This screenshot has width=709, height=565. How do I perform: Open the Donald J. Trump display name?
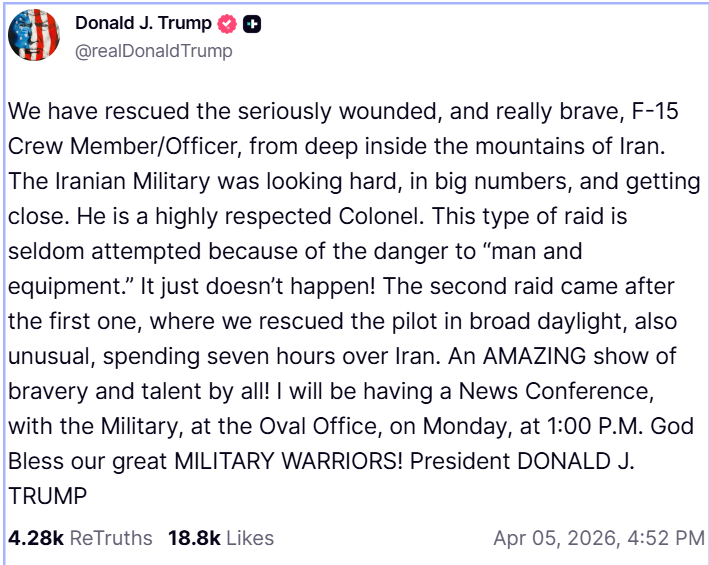click(143, 24)
